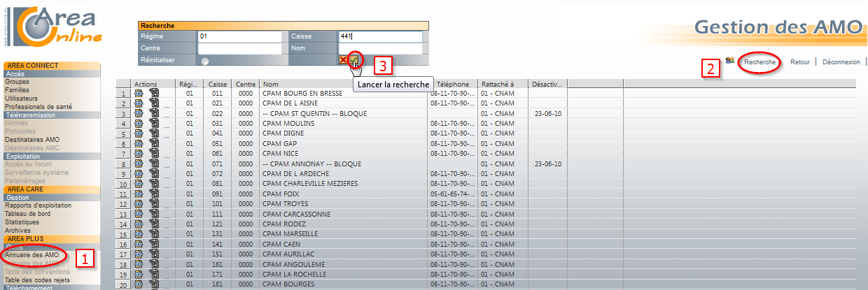
Task: Sort table by Téléphone column header
Action: pos(452,84)
